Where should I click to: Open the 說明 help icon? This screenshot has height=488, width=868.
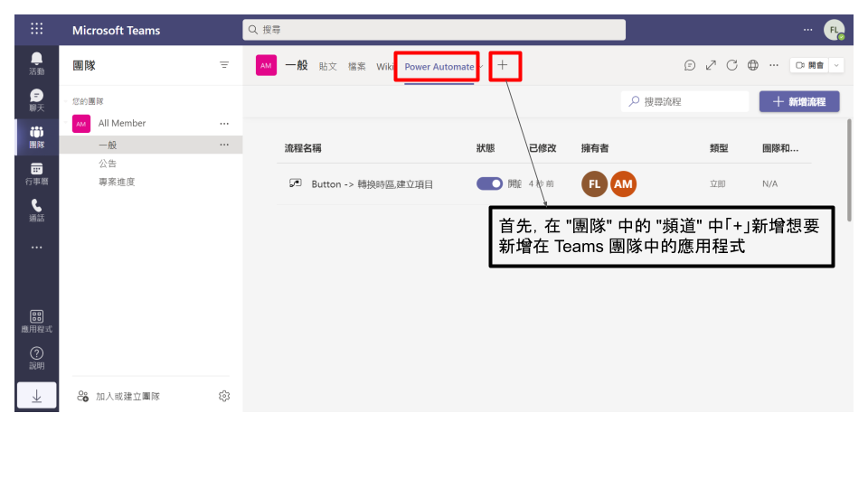tap(36, 358)
